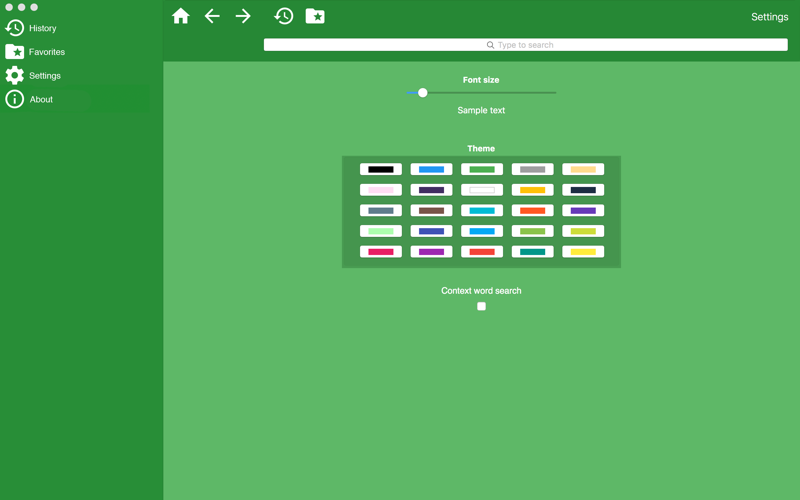Navigate back with the left arrow
This screenshot has width=800, height=500.
click(x=212, y=16)
